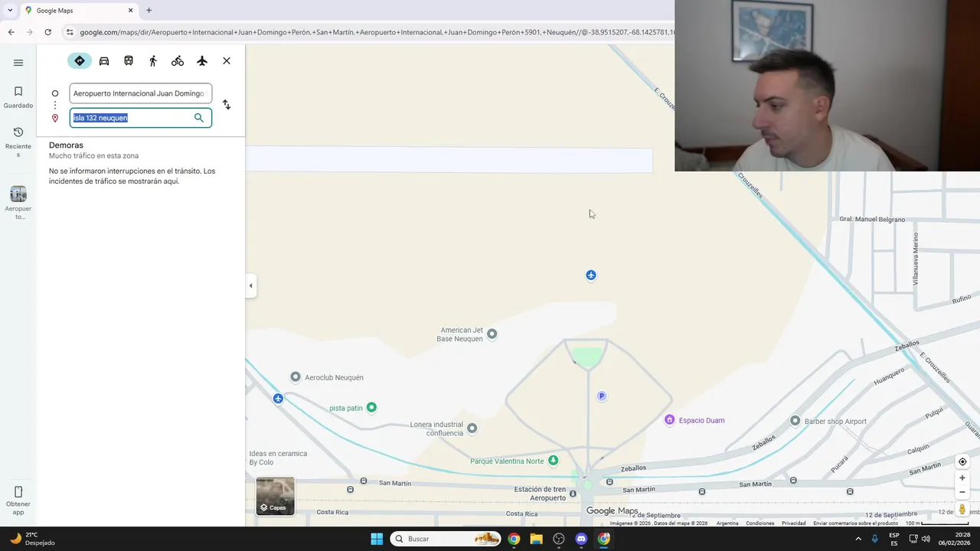Screen dimensions: 980x551
Task: Select Aeroclub Neuquén pin
Action: coord(296,377)
